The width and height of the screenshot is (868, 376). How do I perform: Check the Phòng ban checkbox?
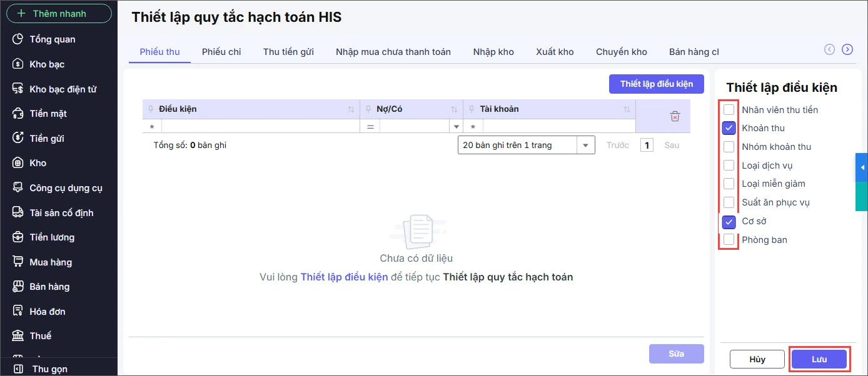click(729, 240)
